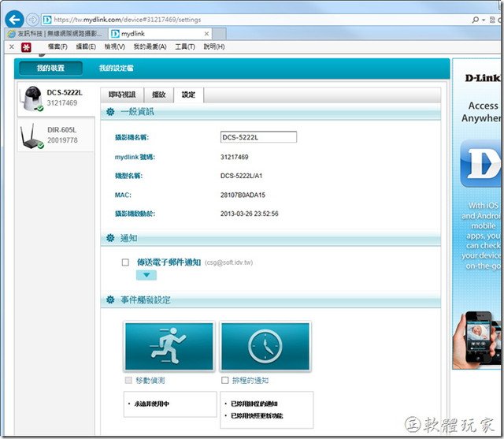Click the DCS-5222L device name text
The width and height of the screenshot is (504, 439).
65,93
